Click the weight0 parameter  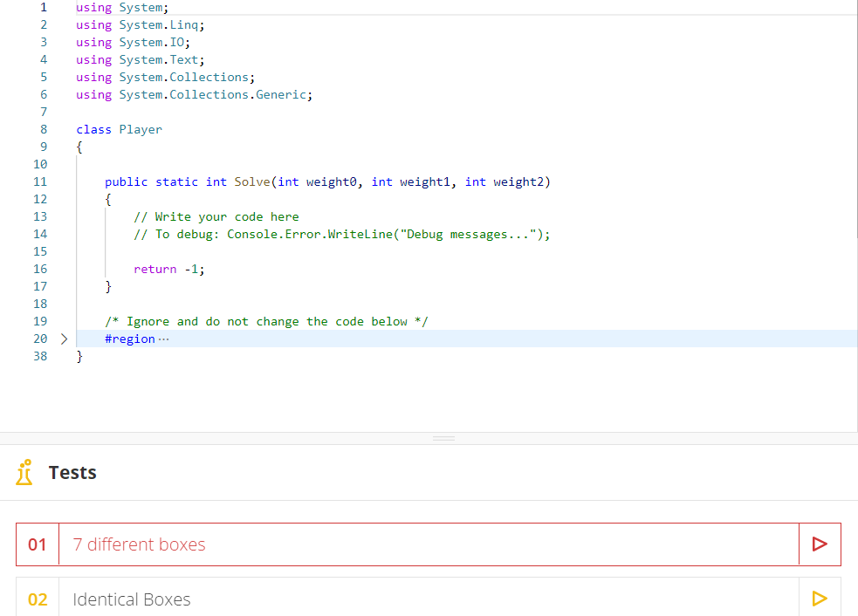pos(332,181)
